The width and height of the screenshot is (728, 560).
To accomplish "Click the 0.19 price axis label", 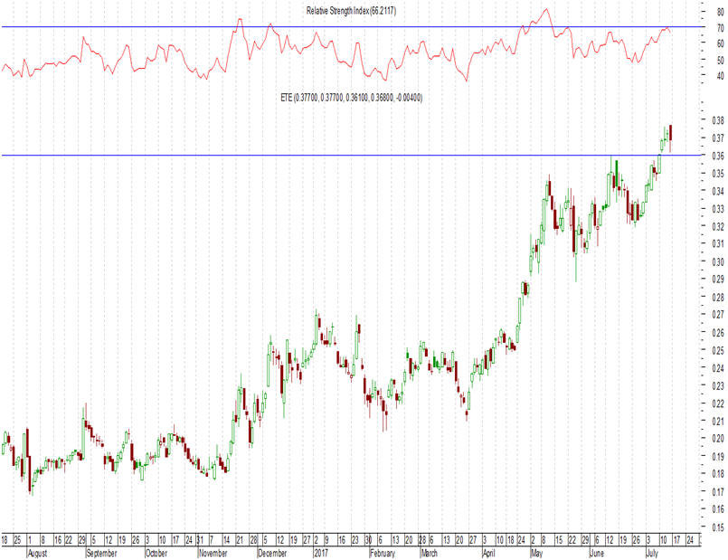I will click(718, 456).
